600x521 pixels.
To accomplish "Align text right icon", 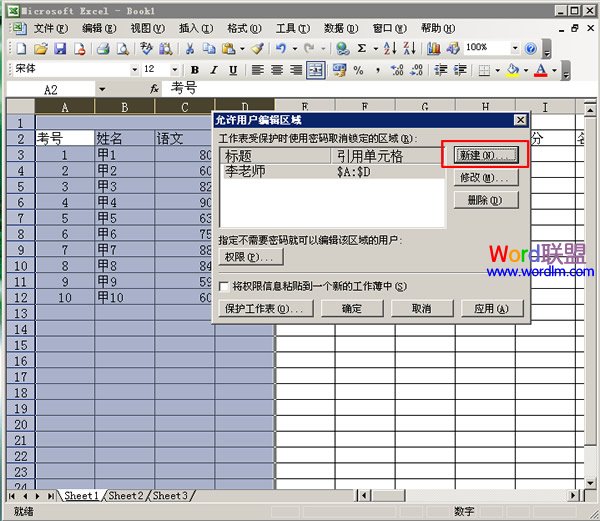I will tap(296, 70).
